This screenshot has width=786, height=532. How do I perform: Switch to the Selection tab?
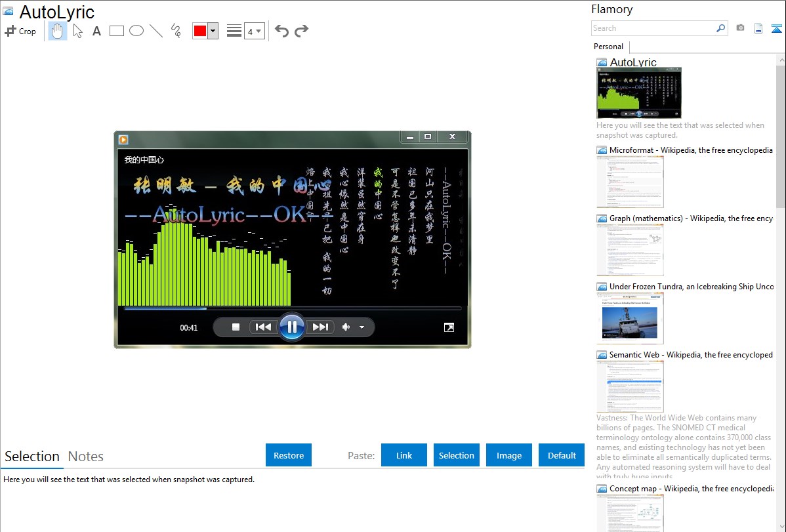32,457
